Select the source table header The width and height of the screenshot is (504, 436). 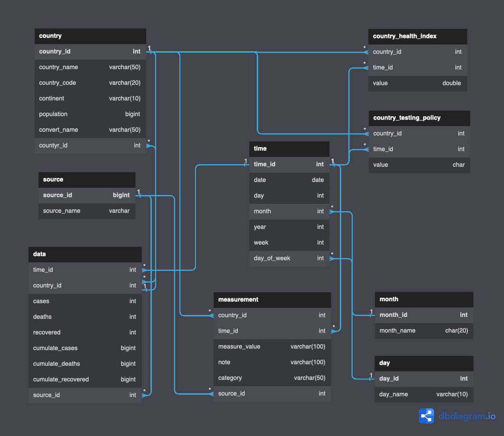click(x=87, y=180)
